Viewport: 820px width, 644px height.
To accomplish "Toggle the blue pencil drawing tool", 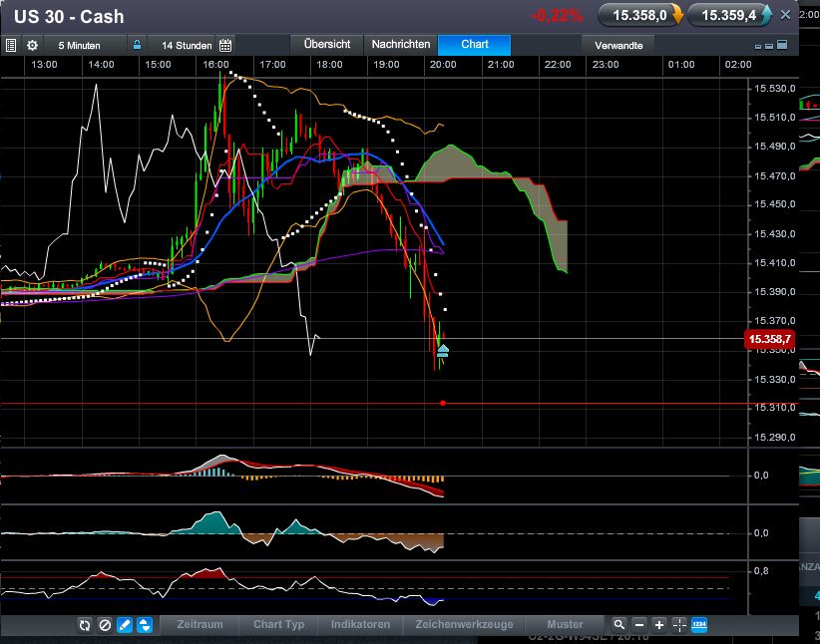I will (x=125, y=625).
